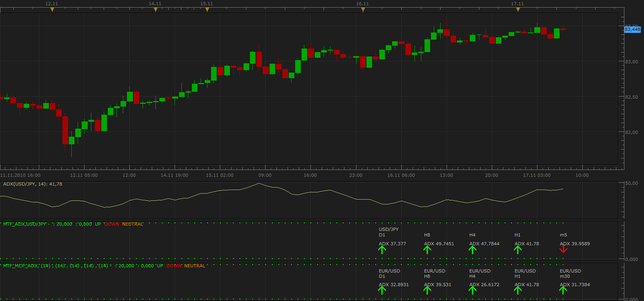Click the red down arrow under ADX 39.9589
This screenshot has height=301, width=644.
(x=563, y=249)
